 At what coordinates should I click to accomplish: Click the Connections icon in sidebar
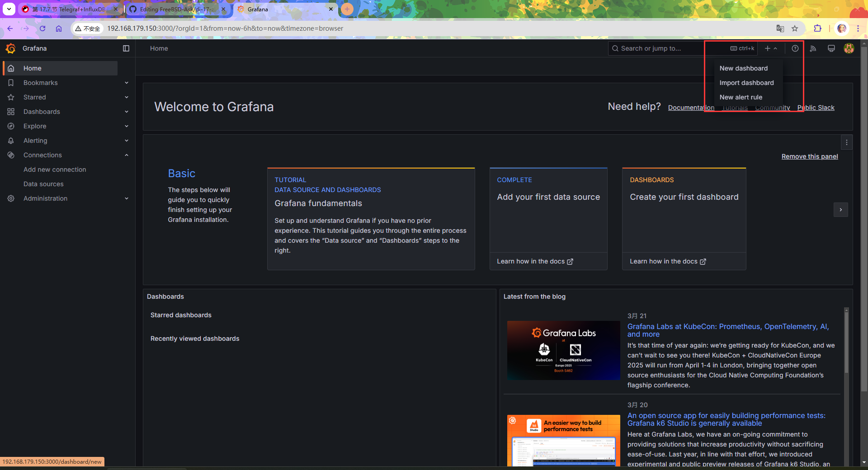(x=11, y=155)
